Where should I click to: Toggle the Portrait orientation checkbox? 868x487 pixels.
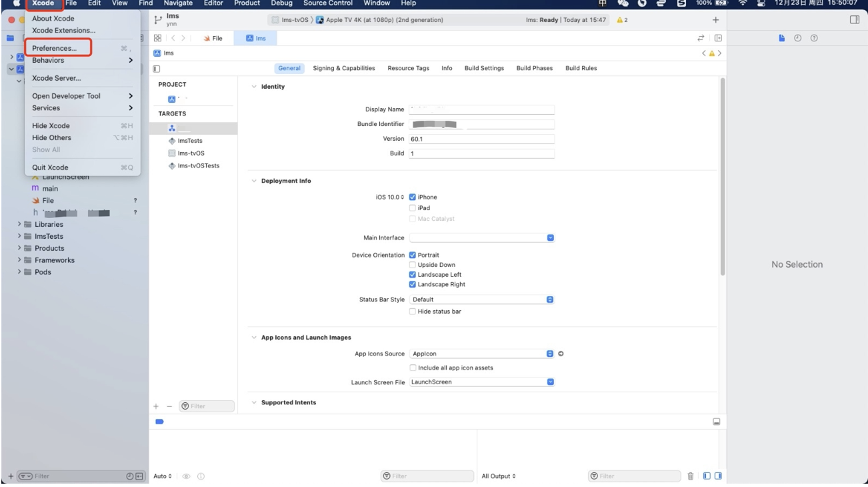[x=413, y=255]
